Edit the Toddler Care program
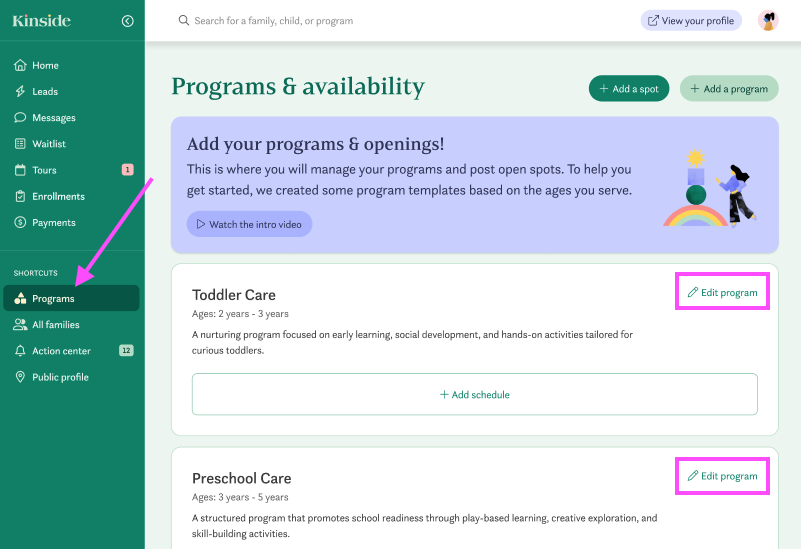The image size is (801, 549). pyautogui.click(x=722, y=293)
